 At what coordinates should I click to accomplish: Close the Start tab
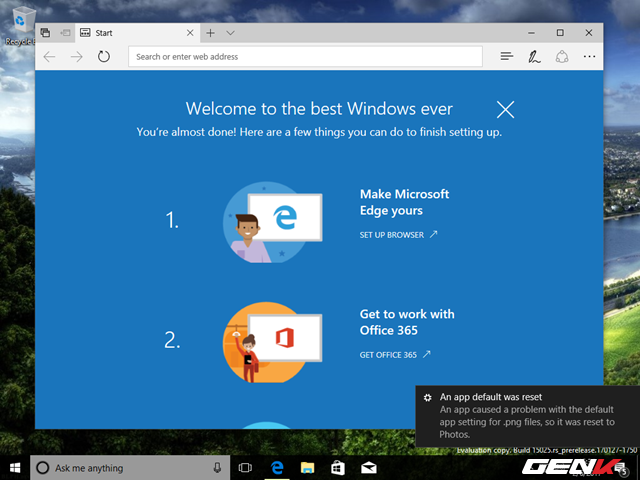click(190, 33)
